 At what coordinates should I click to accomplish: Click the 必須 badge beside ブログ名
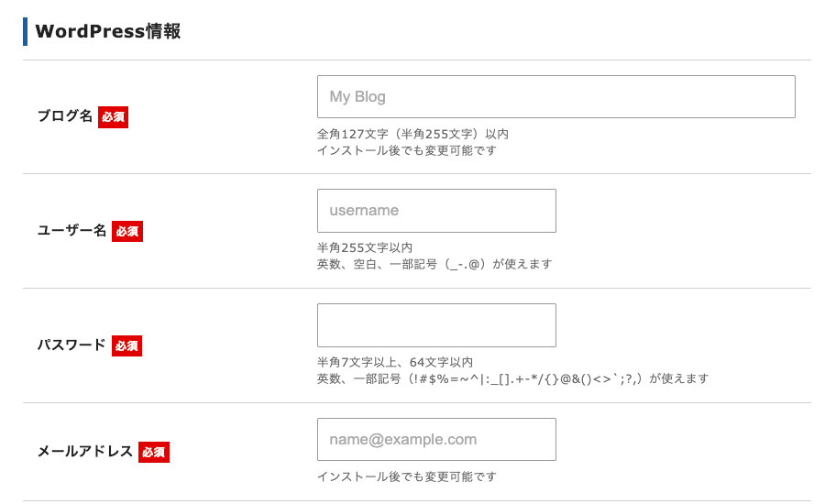(113, 117)
